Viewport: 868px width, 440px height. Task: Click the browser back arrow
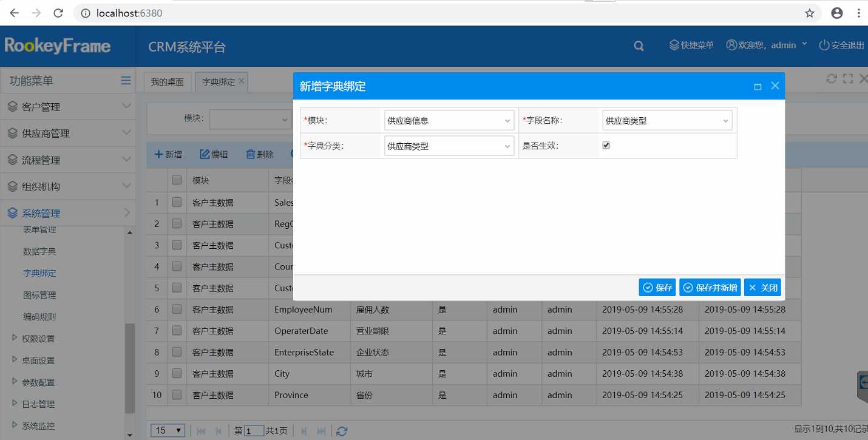(x=13, y=13)
